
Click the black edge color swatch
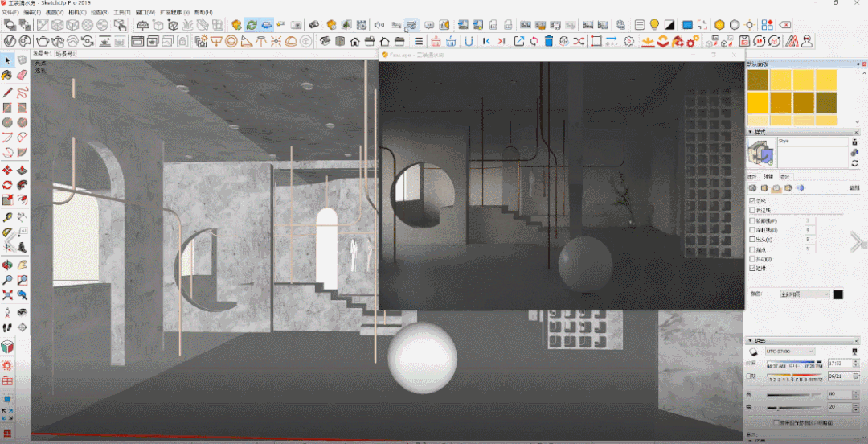(838, 294)
